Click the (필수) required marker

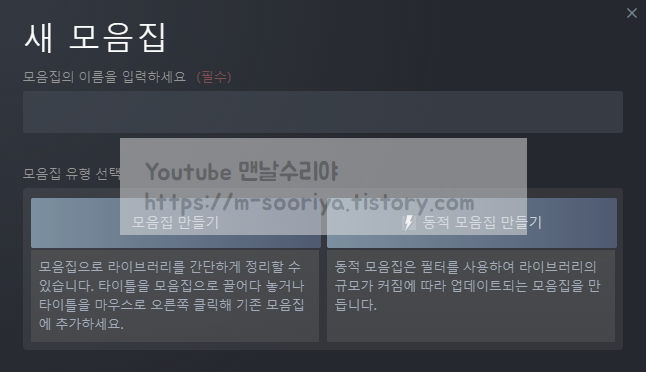pyautogui.click(x=214, y=77)
